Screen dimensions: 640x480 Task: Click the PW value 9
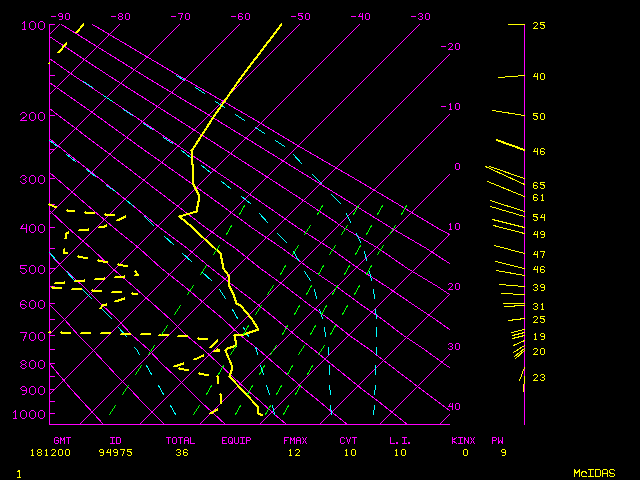point(504,452)
